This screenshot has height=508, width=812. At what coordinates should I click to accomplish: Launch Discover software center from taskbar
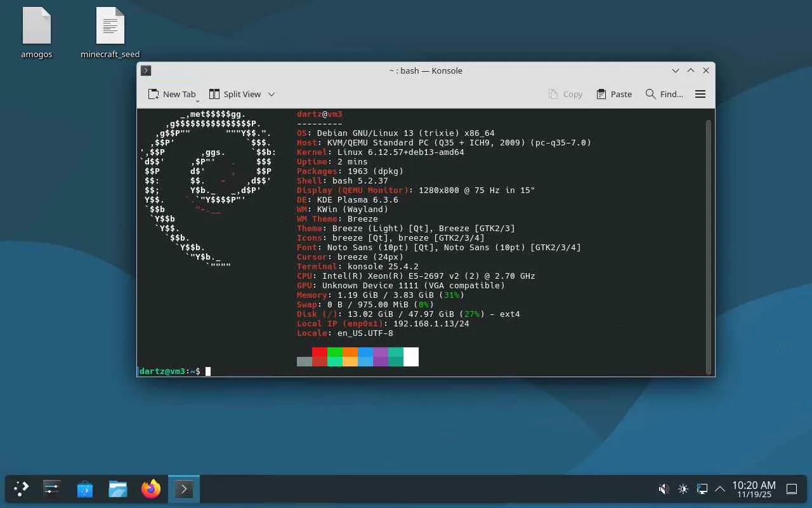pos(85,489)
